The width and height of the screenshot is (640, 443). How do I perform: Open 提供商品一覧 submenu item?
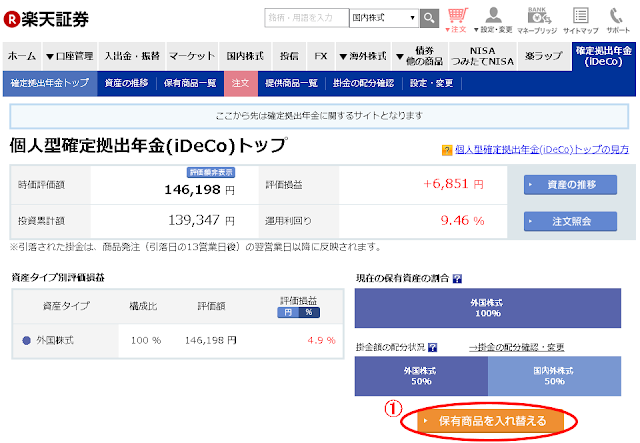[x=291, y=83]
